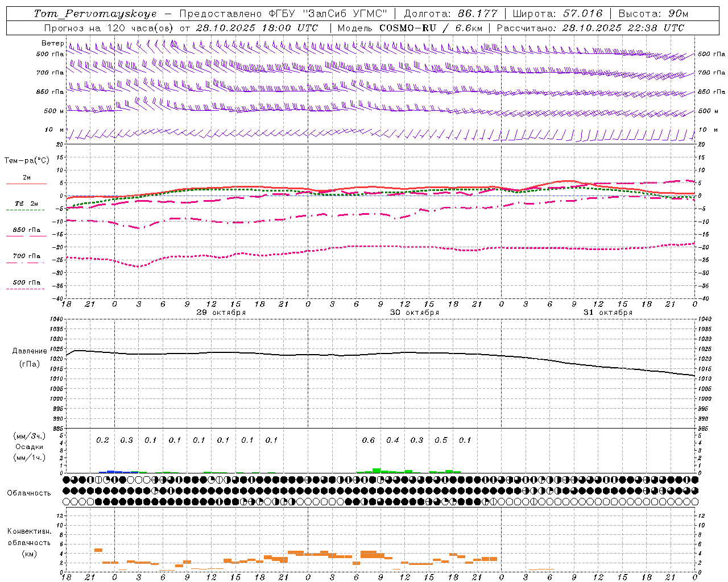Click 'Рассчитано: 28.10.2025 22:38 UTC' timestamp
This screenshot has width=728, height=582.
590,28
